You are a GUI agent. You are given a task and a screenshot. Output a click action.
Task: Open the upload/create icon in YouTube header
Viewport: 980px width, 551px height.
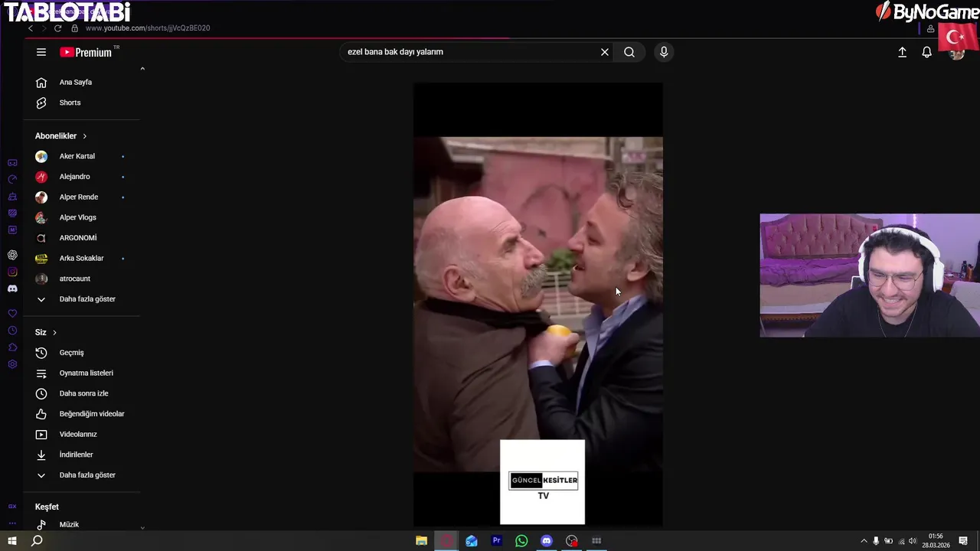(903, 52)
